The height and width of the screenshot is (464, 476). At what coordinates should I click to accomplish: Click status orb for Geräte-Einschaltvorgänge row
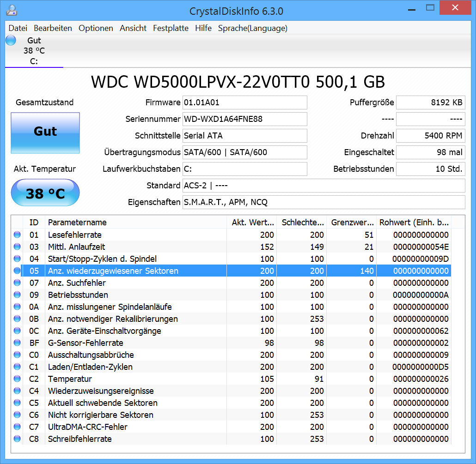17,331
